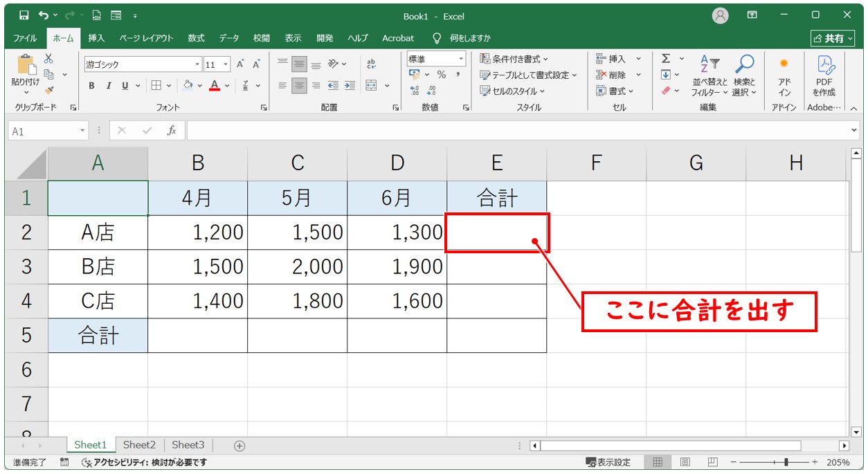The image size is (868, 474).
Task: Click the user account avatar icon
Action: tap(721, 15)
